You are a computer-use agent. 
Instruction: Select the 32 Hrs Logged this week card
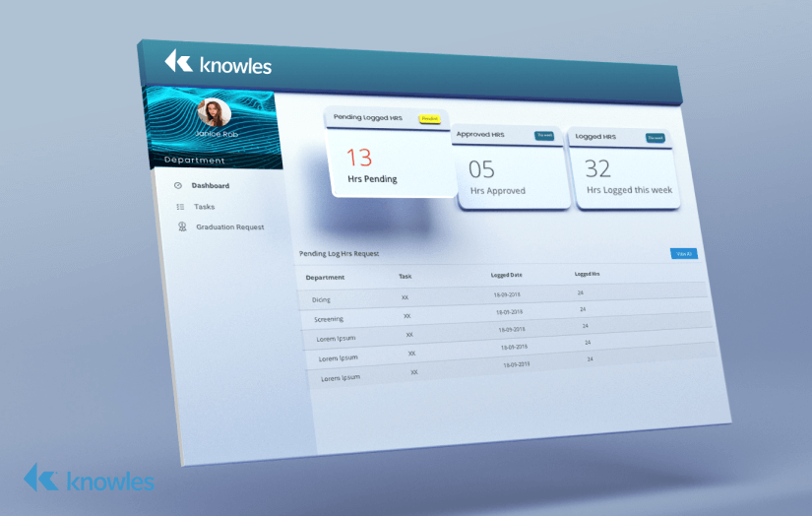[x=624, y=168]
